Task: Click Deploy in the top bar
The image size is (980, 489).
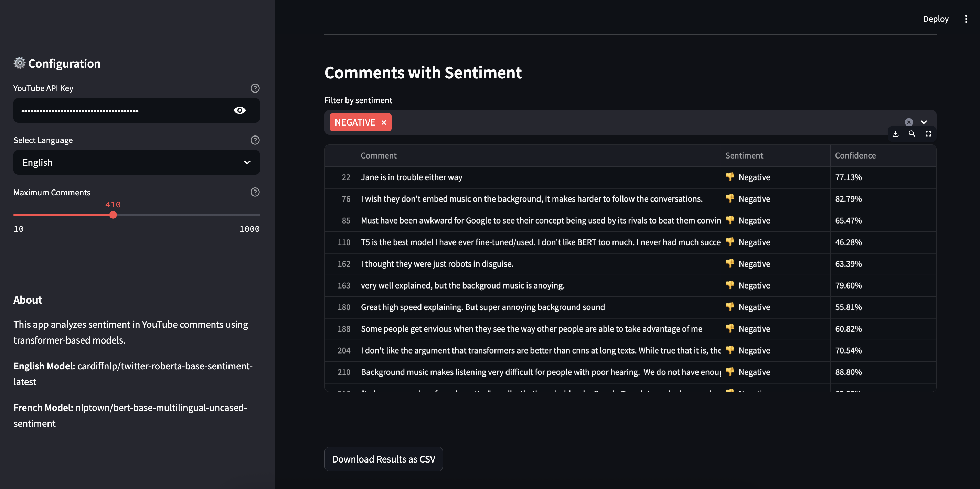Action: point(936,19)
